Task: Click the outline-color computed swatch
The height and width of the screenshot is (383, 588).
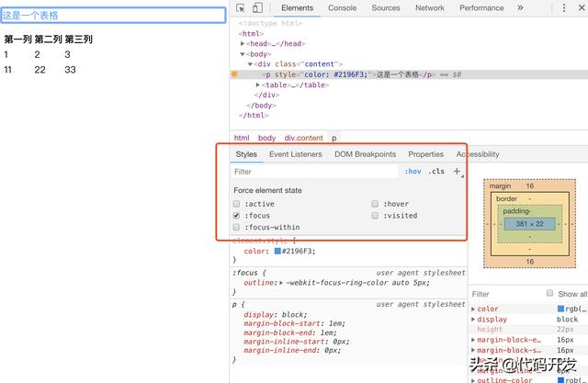Action: (560, 380)
